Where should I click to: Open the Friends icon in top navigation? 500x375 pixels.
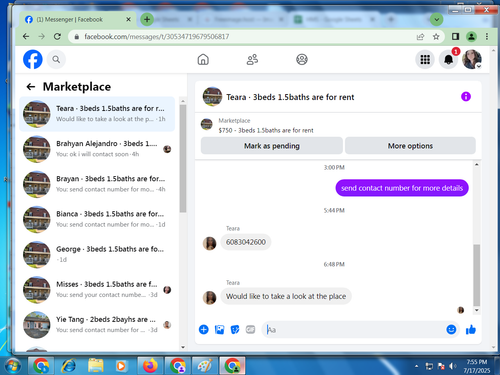[x=252, y=60]
